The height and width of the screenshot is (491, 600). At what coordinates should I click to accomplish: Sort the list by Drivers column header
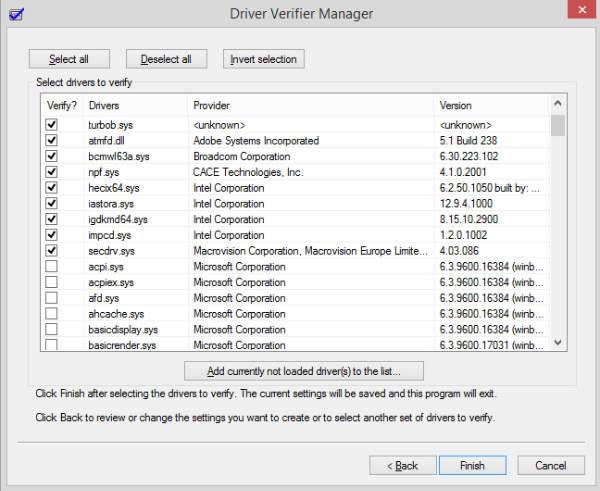135,105
